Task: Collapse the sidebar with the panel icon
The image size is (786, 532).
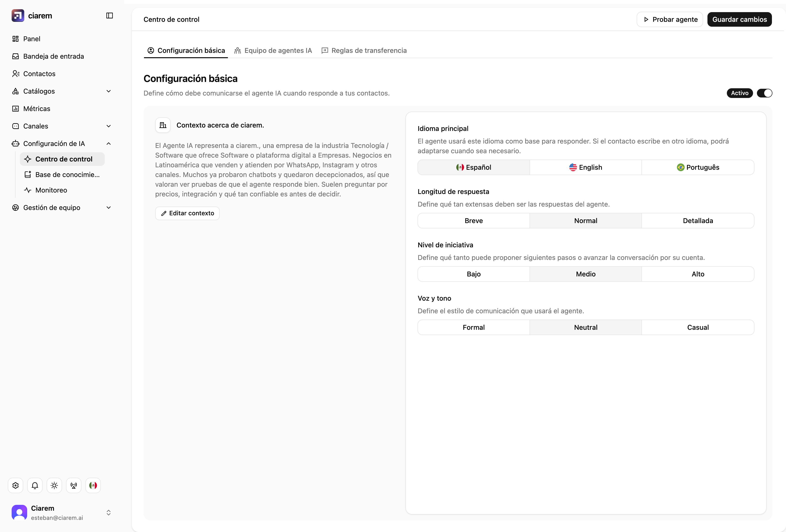Action: click(110, 16)
